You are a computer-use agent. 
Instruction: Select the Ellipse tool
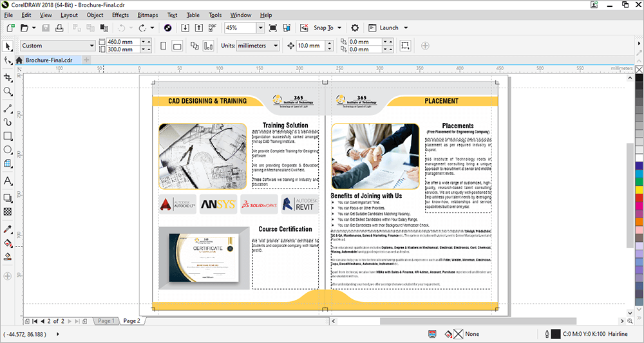click(7, 150)
